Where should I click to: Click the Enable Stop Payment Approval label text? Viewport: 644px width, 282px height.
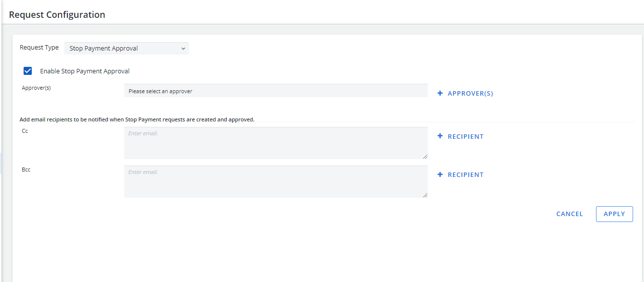(85, 71)
